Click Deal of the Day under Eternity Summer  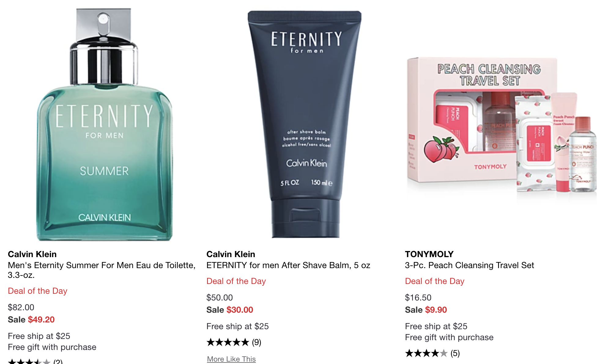click(37, 291)
